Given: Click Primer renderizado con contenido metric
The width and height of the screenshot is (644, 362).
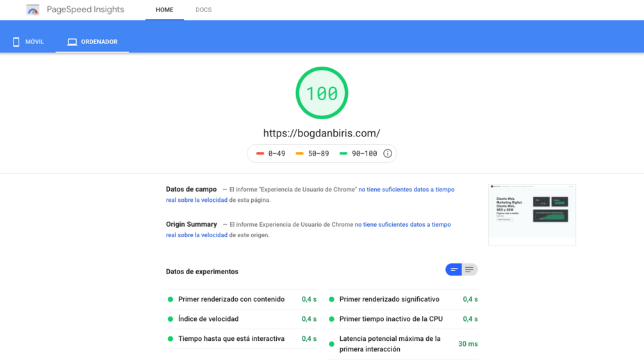Looking at the screenshot, I should point(241,299).
